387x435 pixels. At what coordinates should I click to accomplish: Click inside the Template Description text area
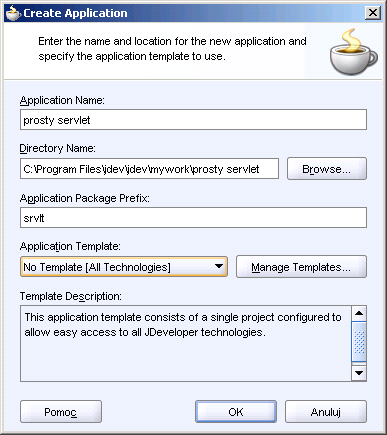point(186,343)
